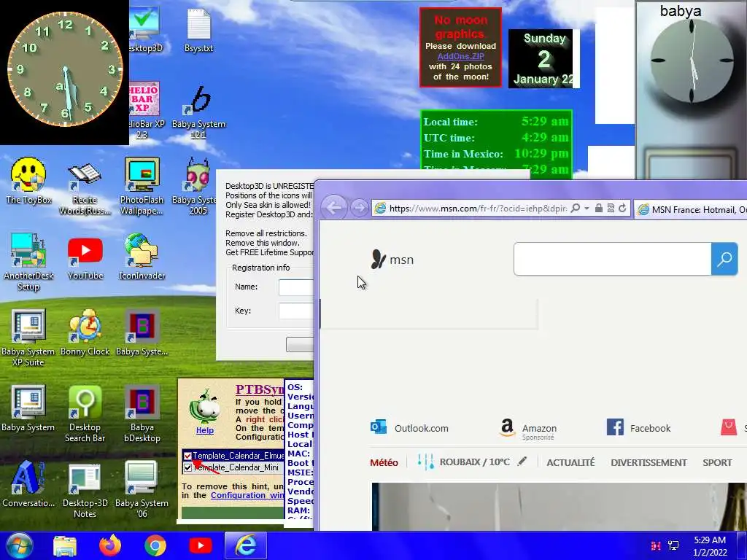This screenshot has height=560, width=747.
Task: Launch Babya System '06 shortcut
Action: coord(142,489)
